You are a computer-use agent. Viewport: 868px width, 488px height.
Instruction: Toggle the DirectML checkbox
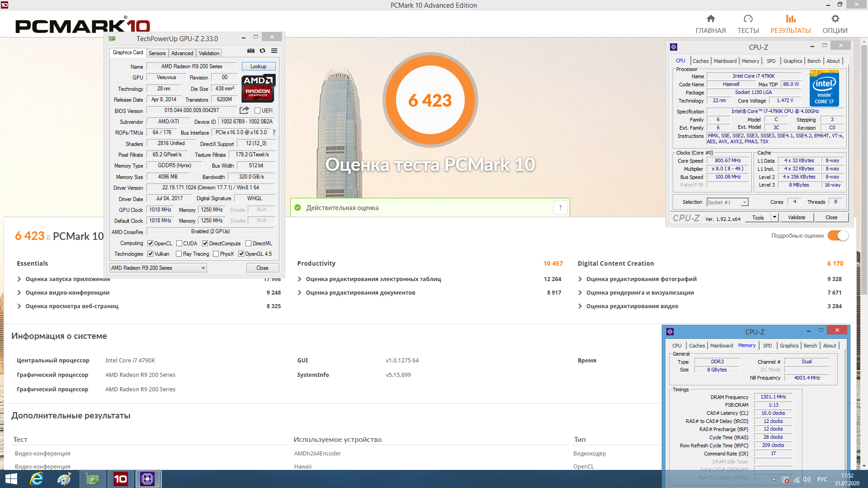click(x=248, y=243)
